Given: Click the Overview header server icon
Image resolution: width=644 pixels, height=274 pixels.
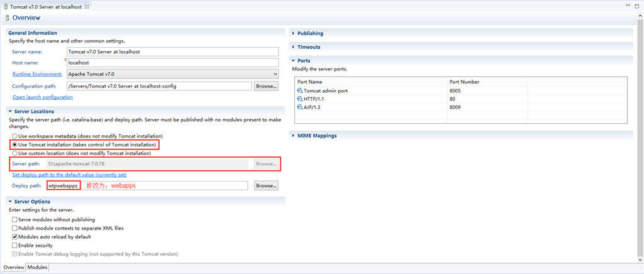Looking at the screenshot, I should (7, 18).
